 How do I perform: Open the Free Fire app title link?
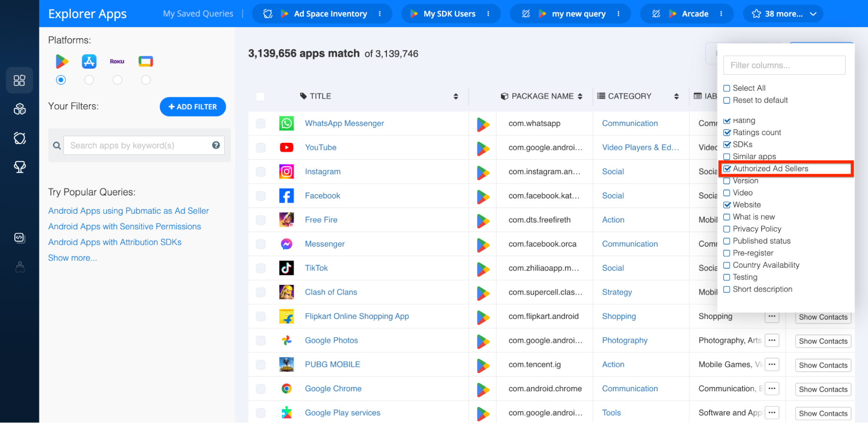click(x=321, y=220)
